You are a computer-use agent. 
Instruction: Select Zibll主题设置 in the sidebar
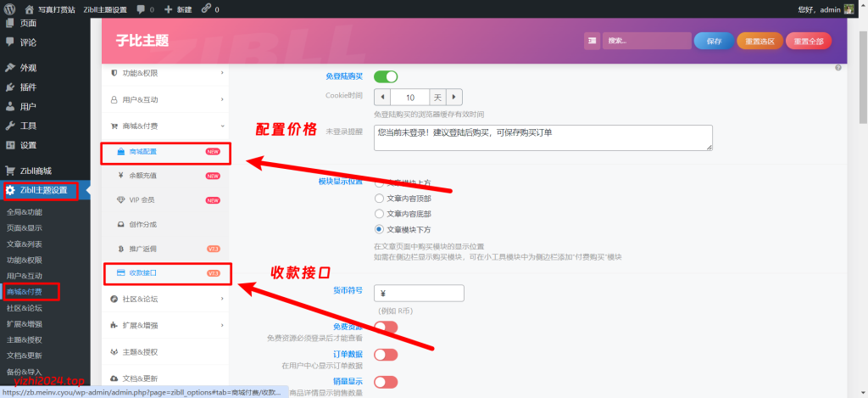coord(45,190)
